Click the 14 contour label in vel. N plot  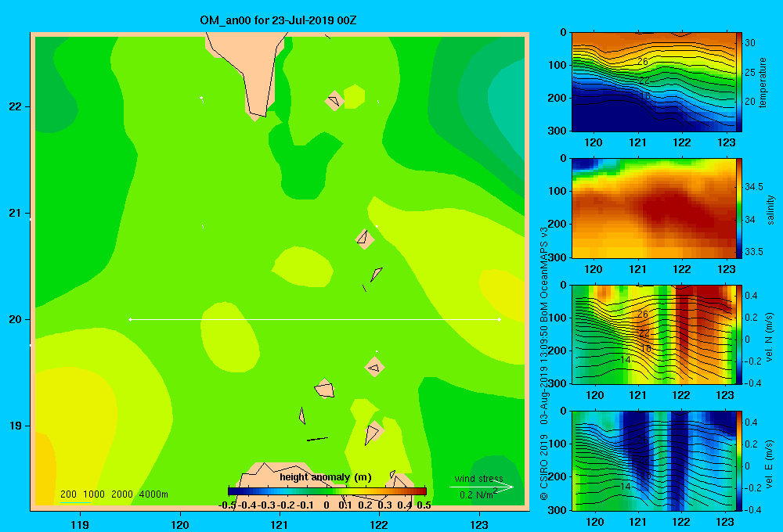click(625, 359)
